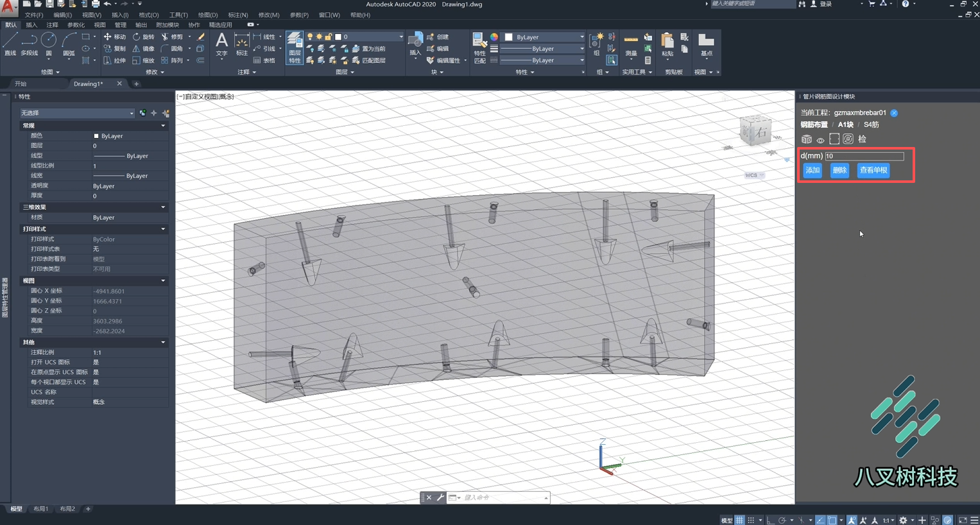This screenshot has height=525, width=980.
Task: Click the 钢筋布置 breadcrumb link
Action: click(x=814, y=125)
